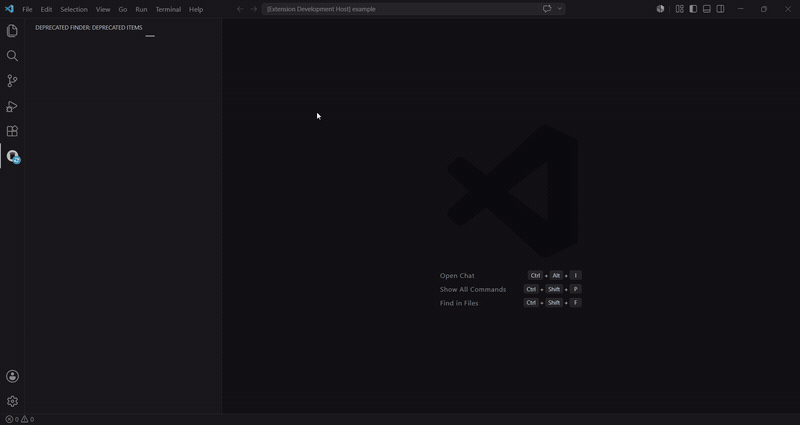Close the VS Code window
The image size is (800, 425).
(788, 9)
